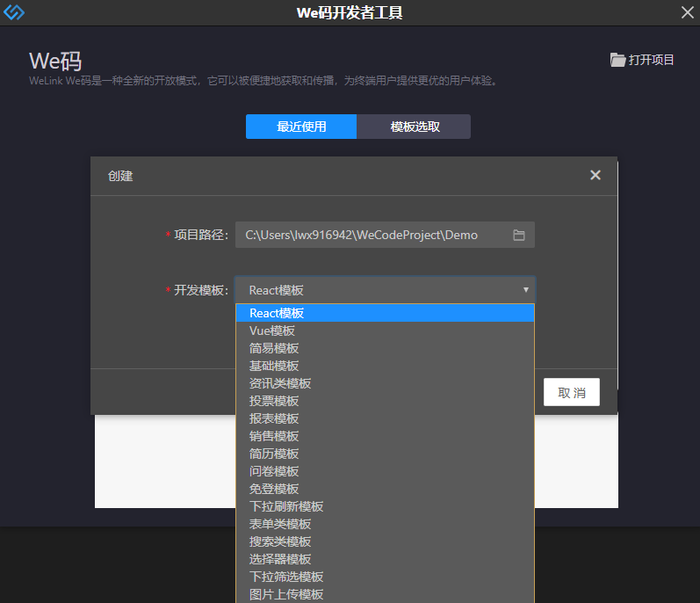This screenshot has height=603, width=700.
Task: Choose 图片上传模板 option
Action: pyautogui.click(x=385, y=594)
